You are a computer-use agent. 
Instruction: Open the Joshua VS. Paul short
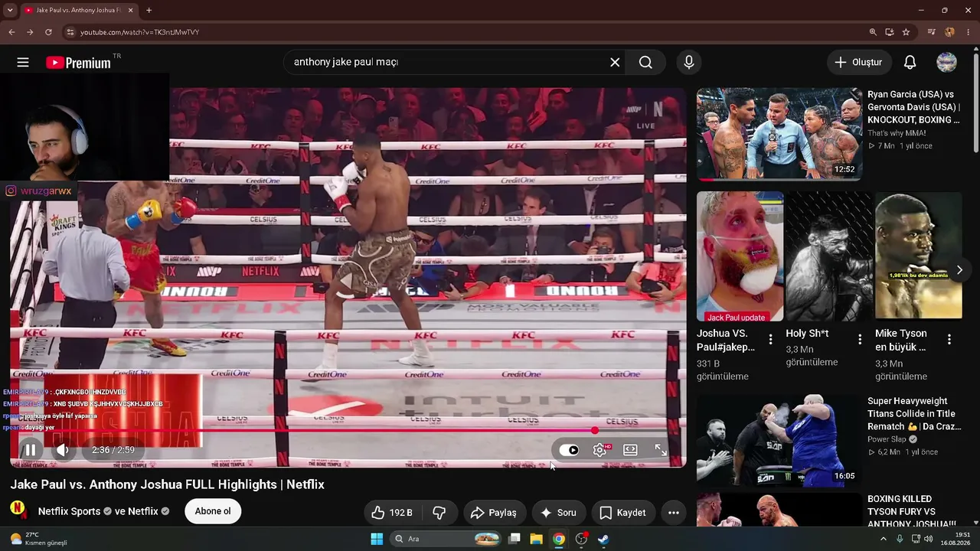(740, 256)
